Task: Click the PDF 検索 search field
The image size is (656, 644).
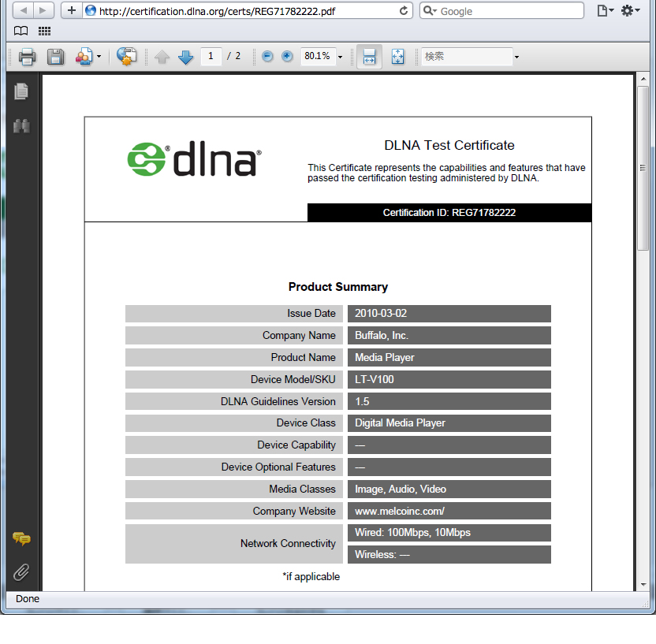Action: click(x=467, y=56)
